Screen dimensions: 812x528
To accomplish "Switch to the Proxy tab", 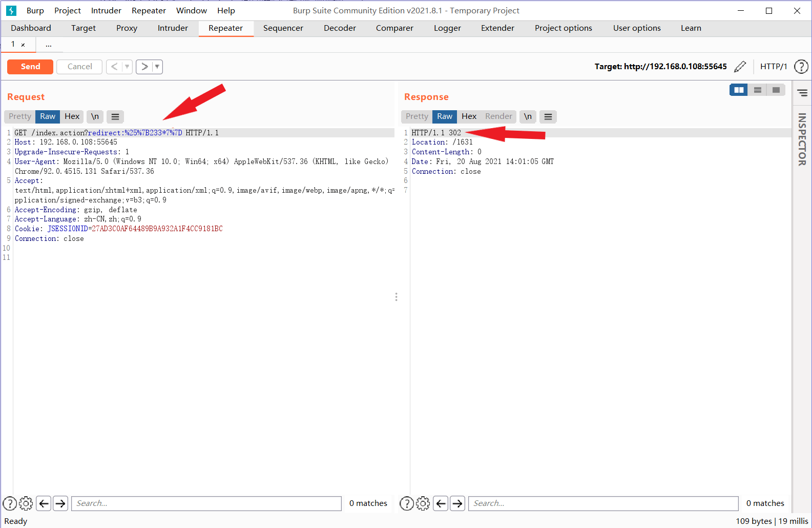I will click(x=127, y=28).
